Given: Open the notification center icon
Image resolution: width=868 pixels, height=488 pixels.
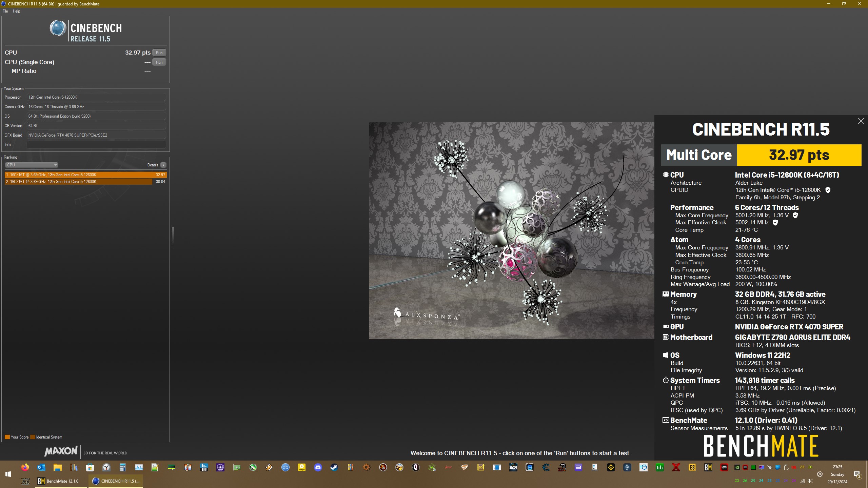Looking at the screenshot, I should 857,474.
